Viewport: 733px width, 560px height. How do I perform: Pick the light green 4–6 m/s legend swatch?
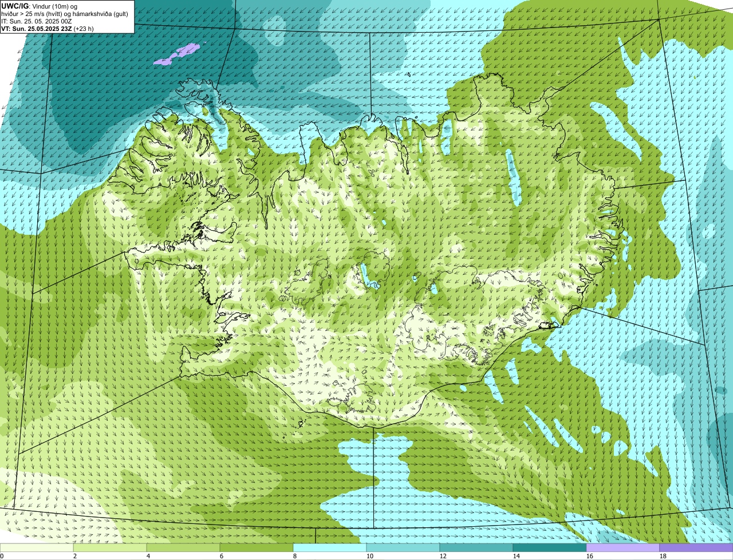(x=183, y=547)
